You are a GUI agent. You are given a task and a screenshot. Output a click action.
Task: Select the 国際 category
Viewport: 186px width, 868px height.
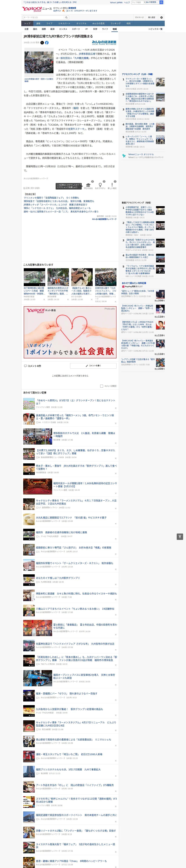pos(44,29)
